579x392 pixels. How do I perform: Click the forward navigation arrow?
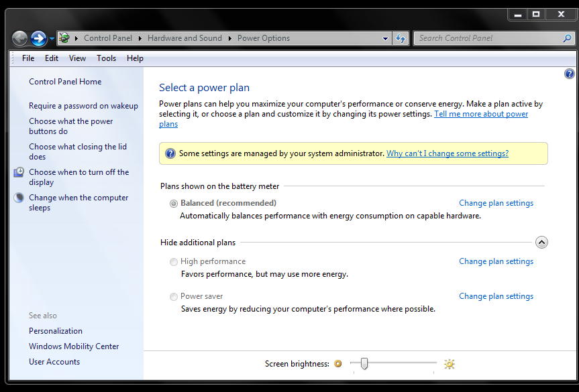tap(39, 38)
